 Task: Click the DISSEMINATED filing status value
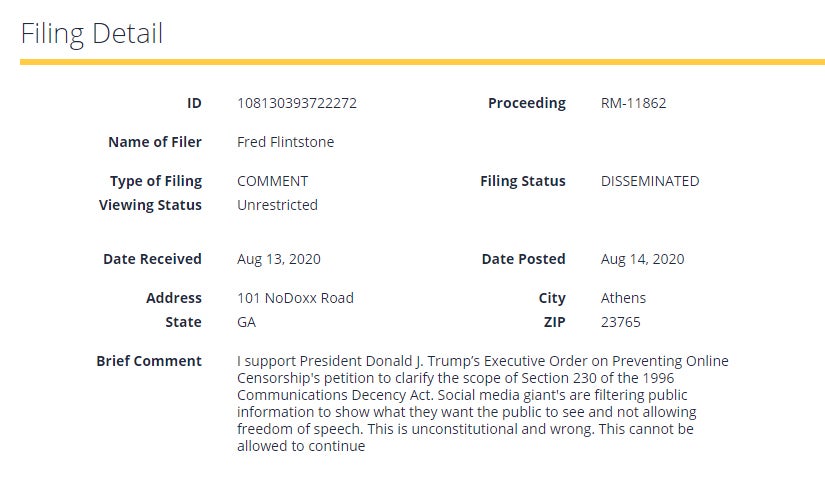click(649, 181)
